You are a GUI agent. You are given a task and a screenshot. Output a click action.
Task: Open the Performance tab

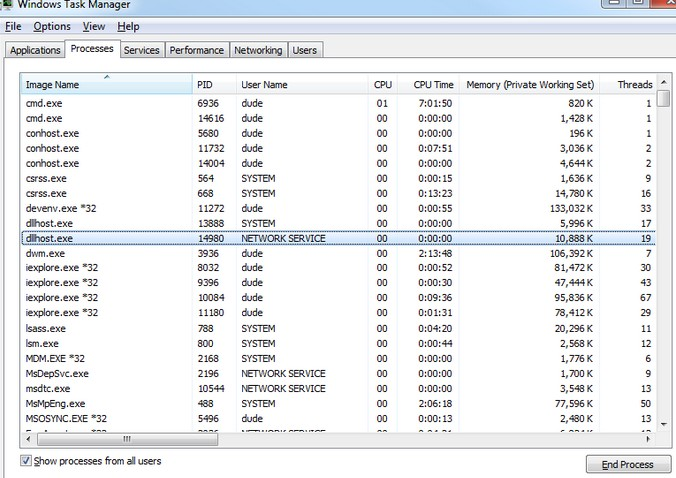[197, 50]
